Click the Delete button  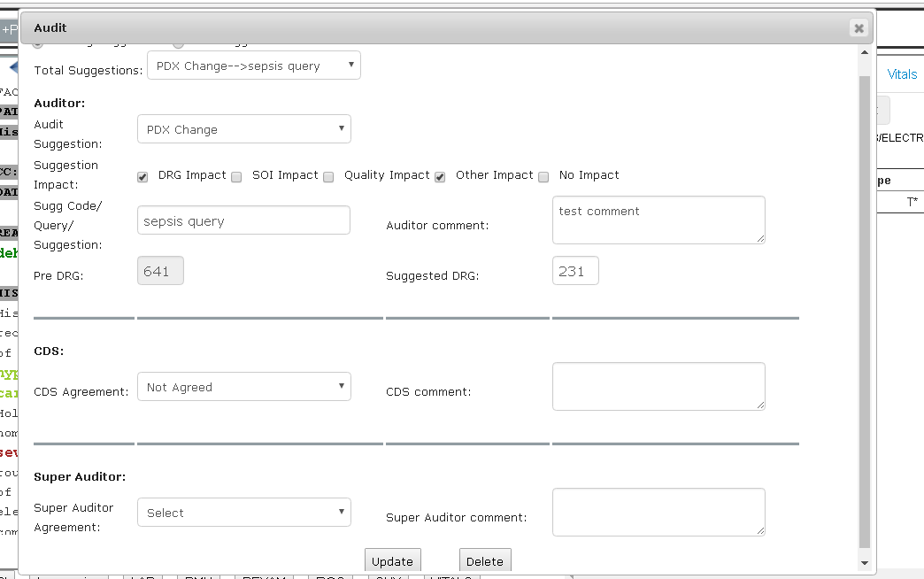click(x=485, y=560)
